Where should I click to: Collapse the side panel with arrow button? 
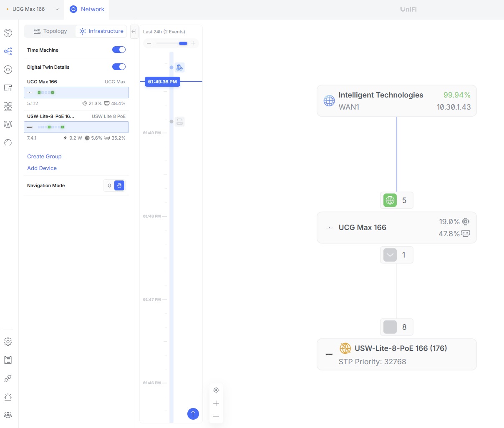pyautogui.click(x=134, y=32)
